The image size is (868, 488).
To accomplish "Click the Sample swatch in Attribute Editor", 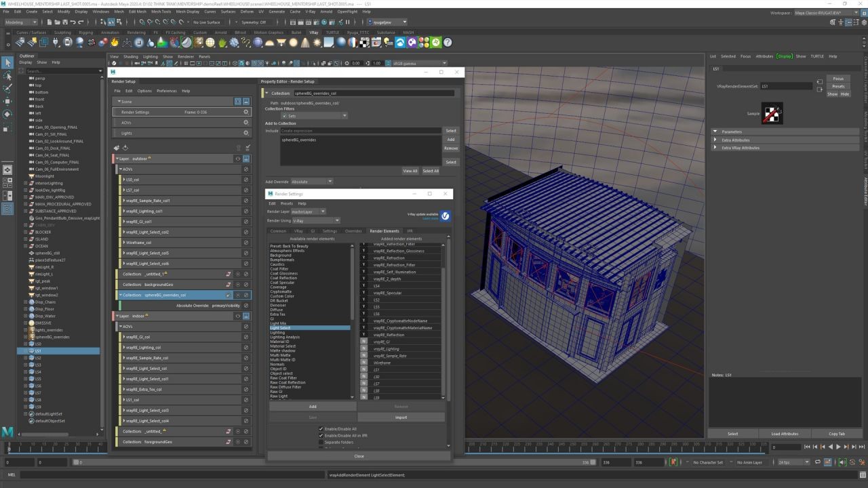I will click(772, 114).
